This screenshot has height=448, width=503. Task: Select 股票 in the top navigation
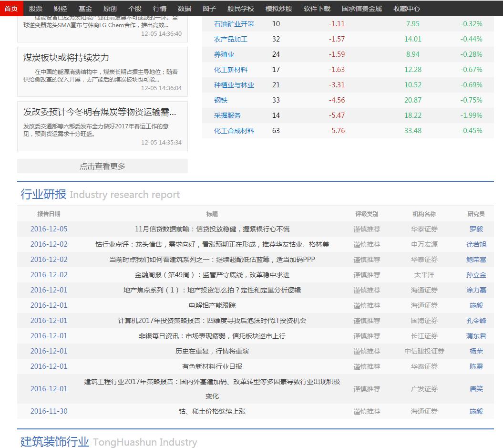[x=36, y=9]
